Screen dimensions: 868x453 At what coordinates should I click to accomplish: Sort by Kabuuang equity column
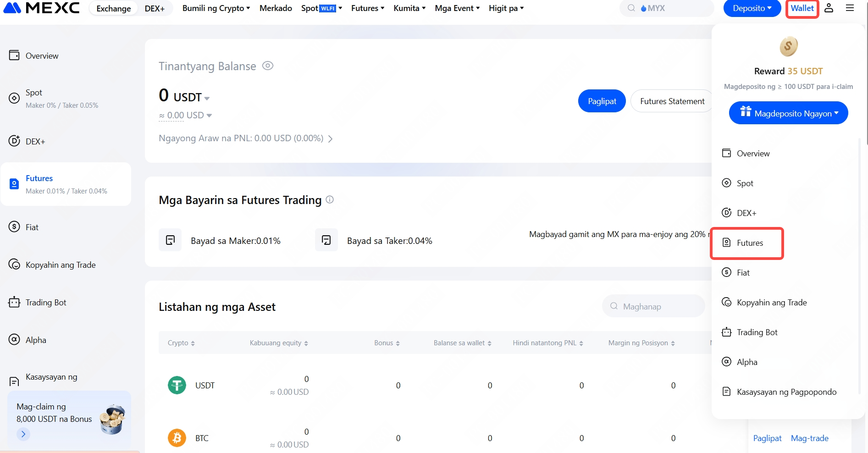[279, 343]
